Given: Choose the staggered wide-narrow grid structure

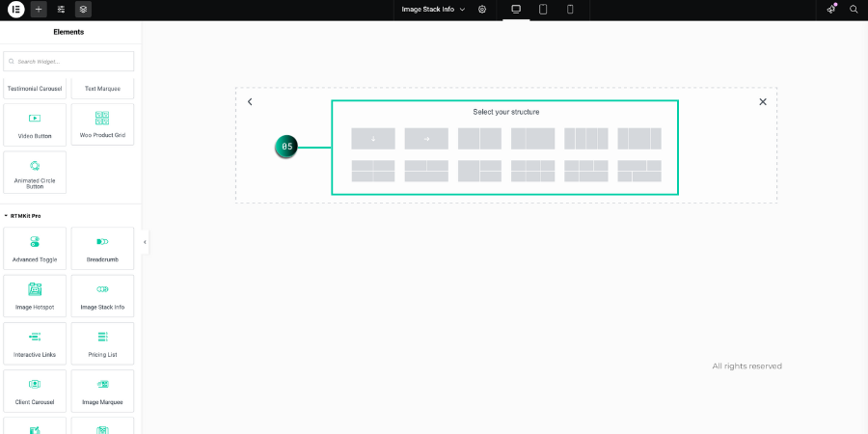Looking at the screenshot, I should pos(639,171).
